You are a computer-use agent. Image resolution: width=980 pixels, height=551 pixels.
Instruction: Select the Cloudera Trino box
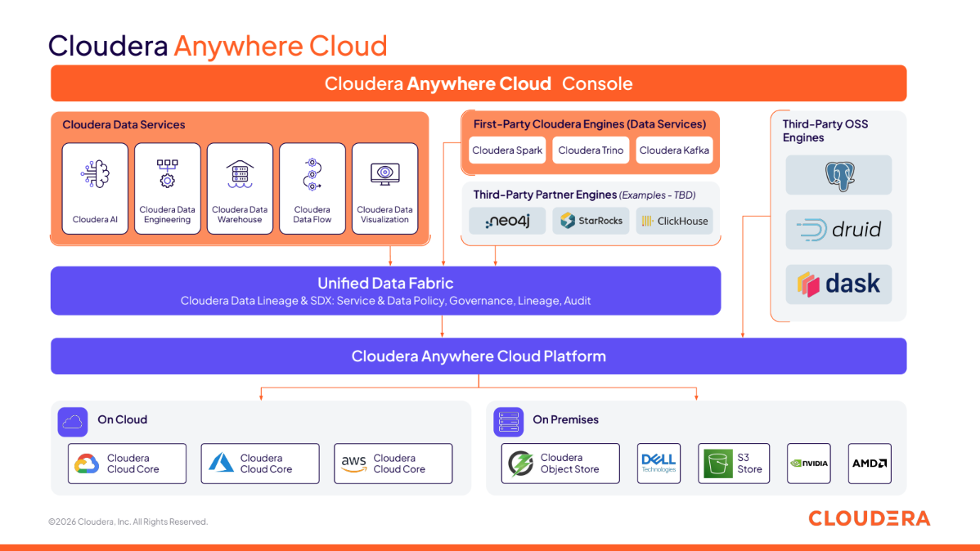(591, 150)
